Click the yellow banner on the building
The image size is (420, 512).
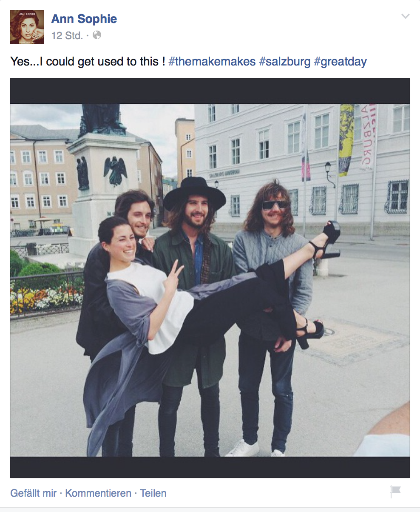pos(346,139)
